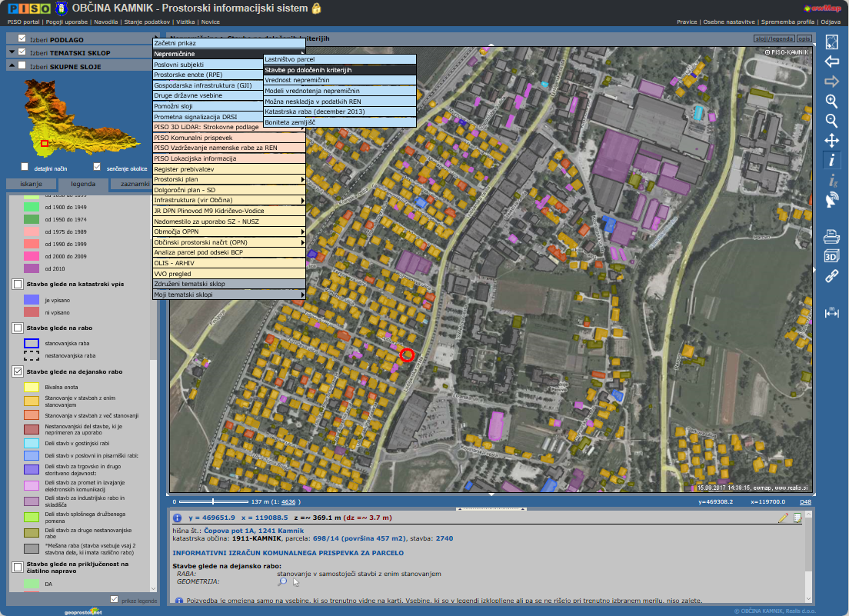849x616 pixels.
Task: Select the zoom out magnifier tool
Action: point(831,121)
